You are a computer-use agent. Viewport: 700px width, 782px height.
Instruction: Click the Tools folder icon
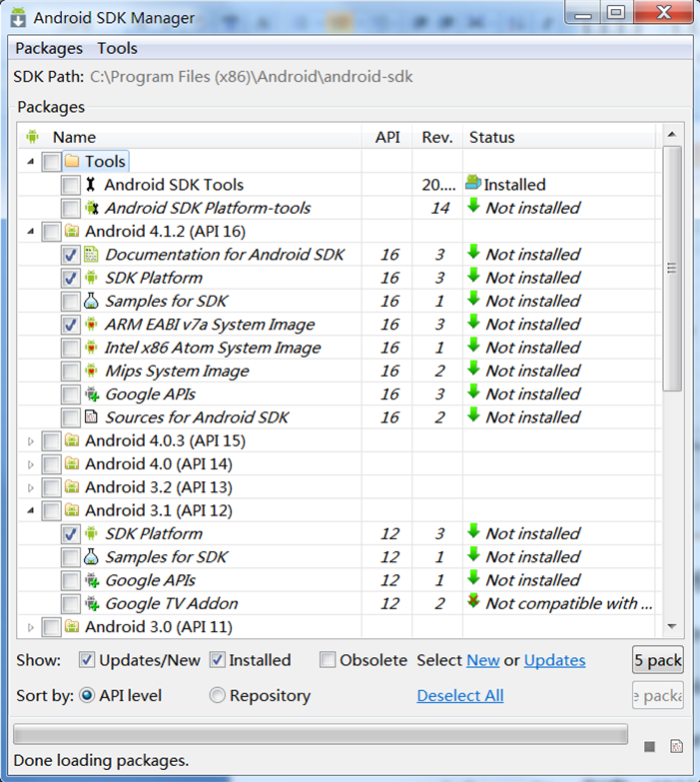coord(72,161)
